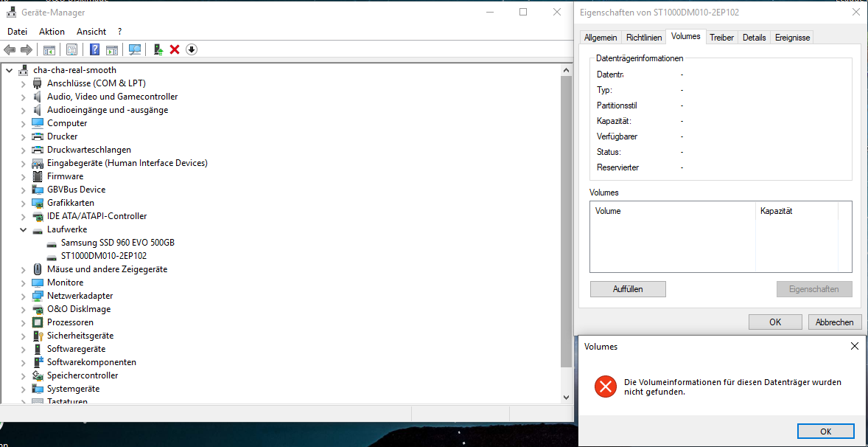Select Samsung SSD 960 EVO 500GB entry
The width and height of the screenshot is (868, 447).
click(118, 243)
